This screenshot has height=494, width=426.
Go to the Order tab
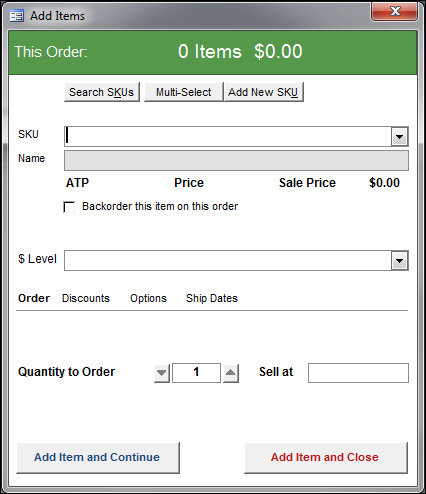(34, 298)
